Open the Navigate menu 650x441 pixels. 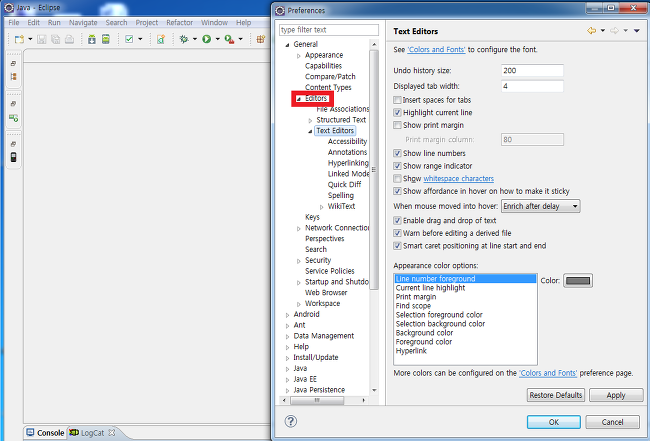pyautogui.click(x=83, y=22)
